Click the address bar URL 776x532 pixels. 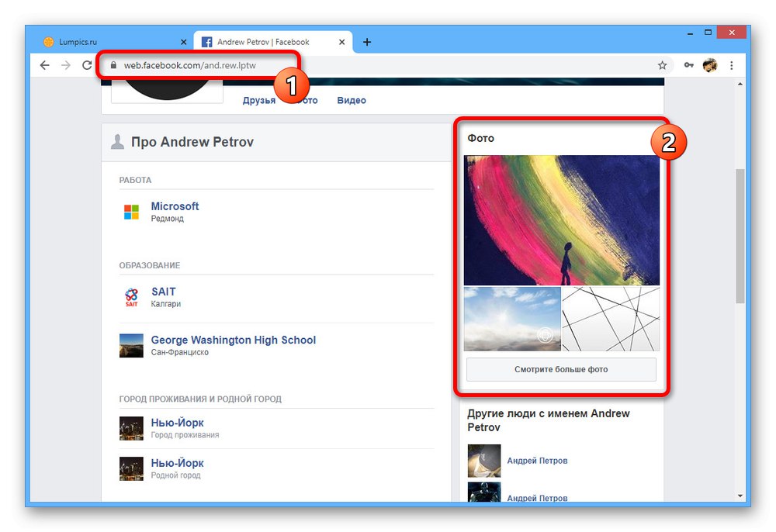pos(189,65)
